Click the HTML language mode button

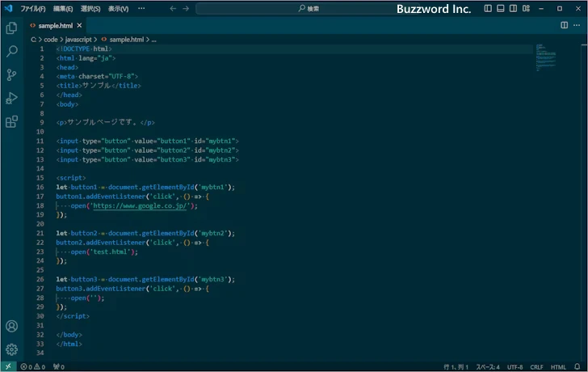tap(558, 366)
